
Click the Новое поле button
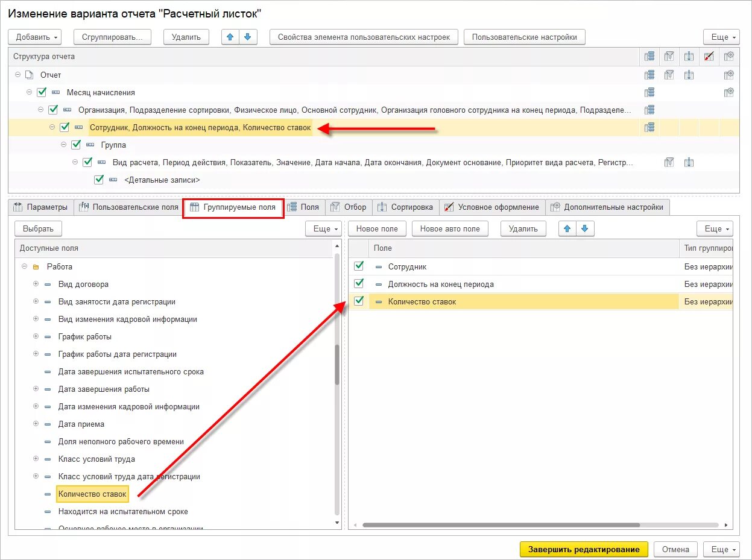pos(377,229)
